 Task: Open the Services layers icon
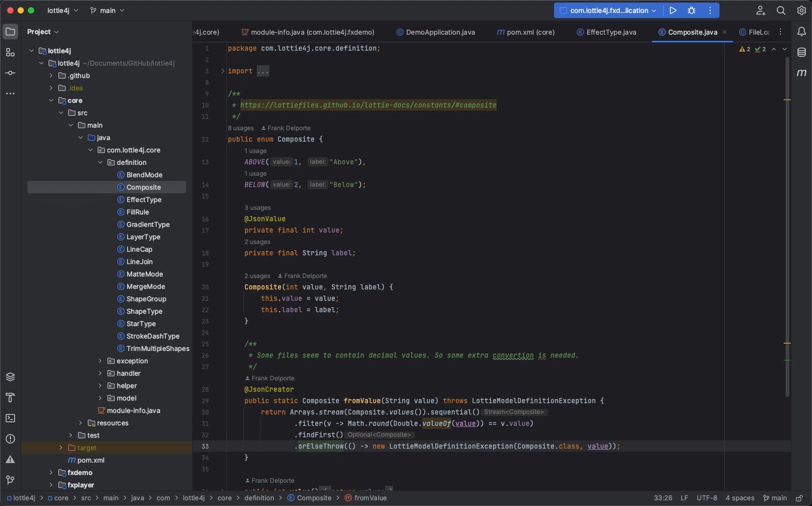[x=10, y=377]
